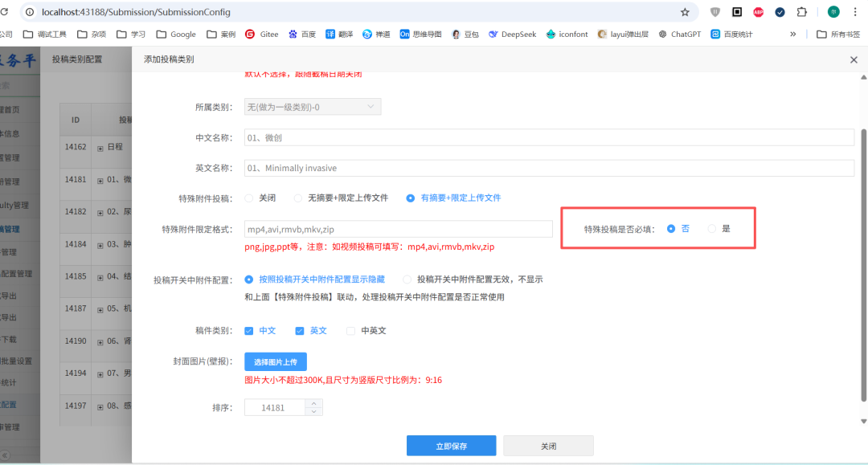Check the 中英文 manuscript type checkbox
The height and width of the screenshot is (465, 868).
350,331
